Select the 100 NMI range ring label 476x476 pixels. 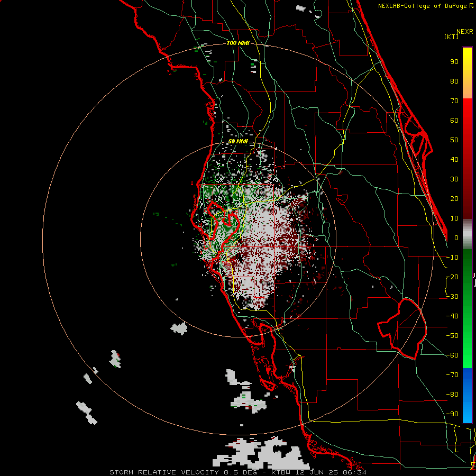click(x=238, y=43)
